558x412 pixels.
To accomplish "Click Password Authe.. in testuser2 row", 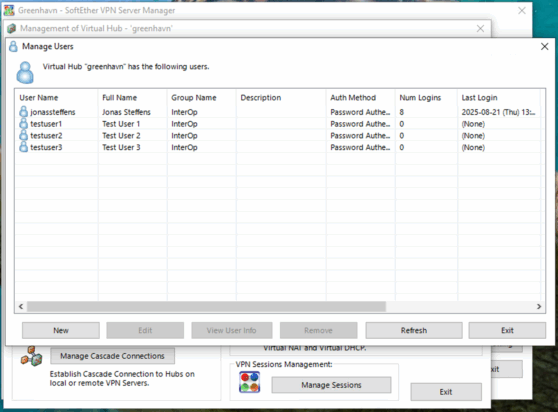I will pyautogui.click(x=360, y=136).
